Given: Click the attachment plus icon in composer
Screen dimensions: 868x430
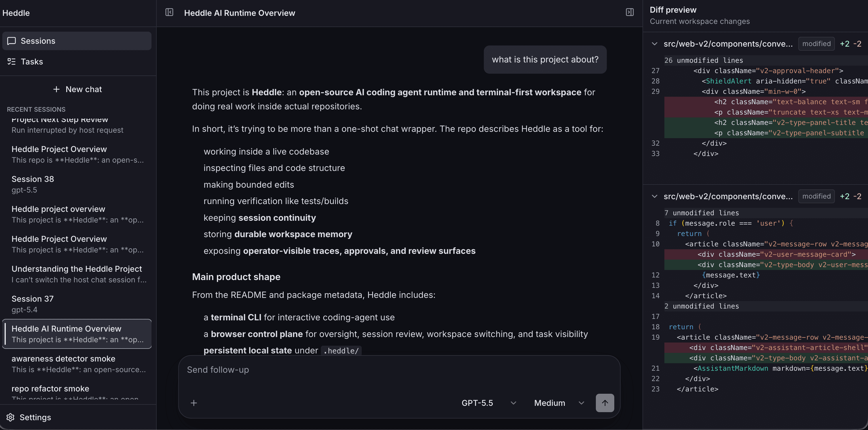Looking at the screenshot, I should point(194,403).
